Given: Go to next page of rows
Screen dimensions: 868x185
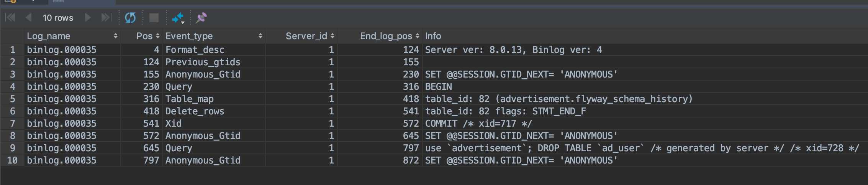Looking at the screenshot, I should pos(88,18).
